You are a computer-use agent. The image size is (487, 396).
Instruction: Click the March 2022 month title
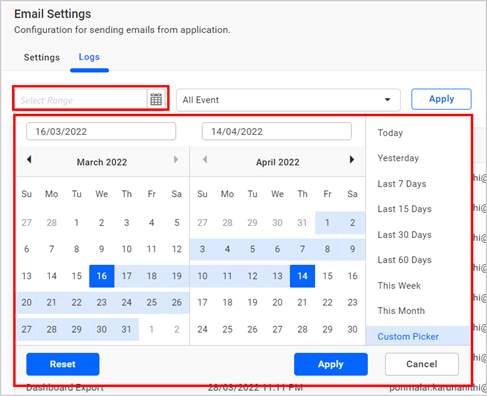pos(102,162)
